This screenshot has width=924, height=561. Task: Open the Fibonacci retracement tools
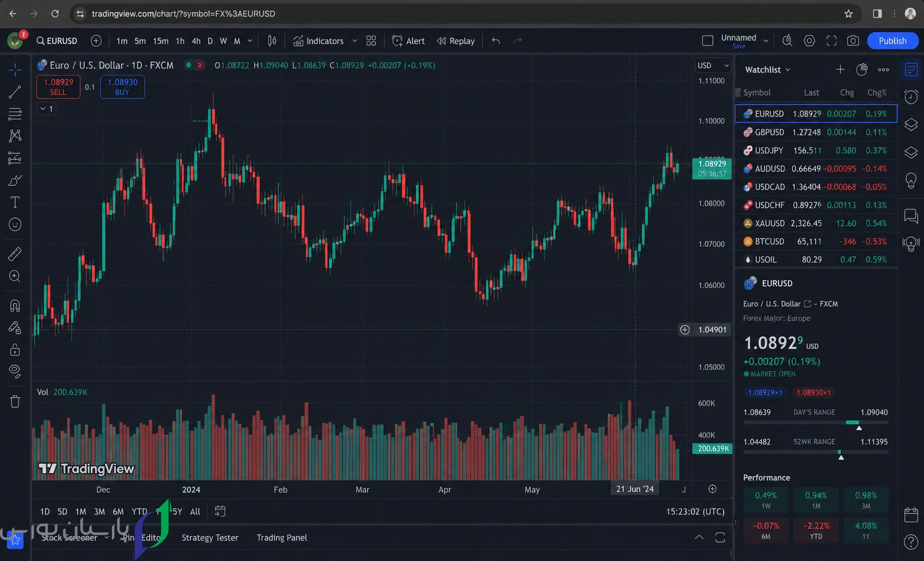[x=15, y=114]
